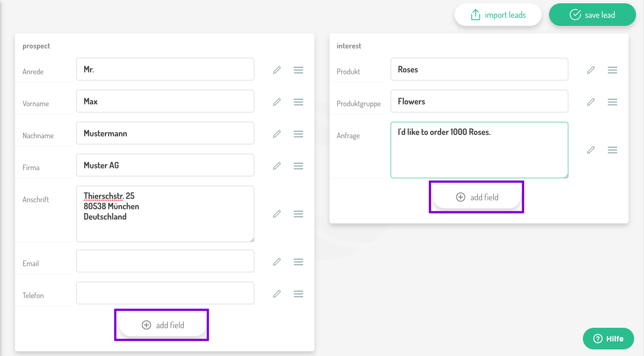The height and width of the screenshot is (356, 644).
Task: Click the Anschrift address text area
Action: [165, 214]
